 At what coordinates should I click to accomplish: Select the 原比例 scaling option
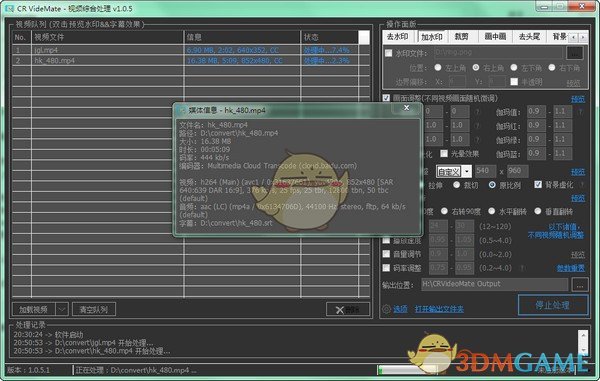[x=492, y=185]
